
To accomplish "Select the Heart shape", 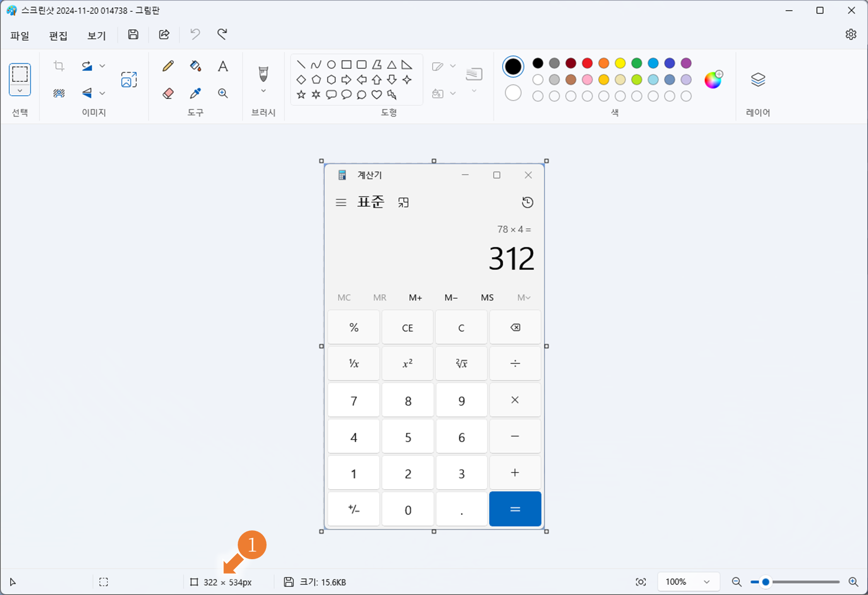I will 377,95.
